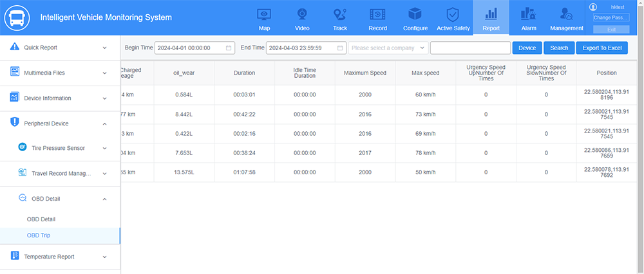Click the Max speed column header
This screenshot has height=274, width=644.
pos(426,73)
